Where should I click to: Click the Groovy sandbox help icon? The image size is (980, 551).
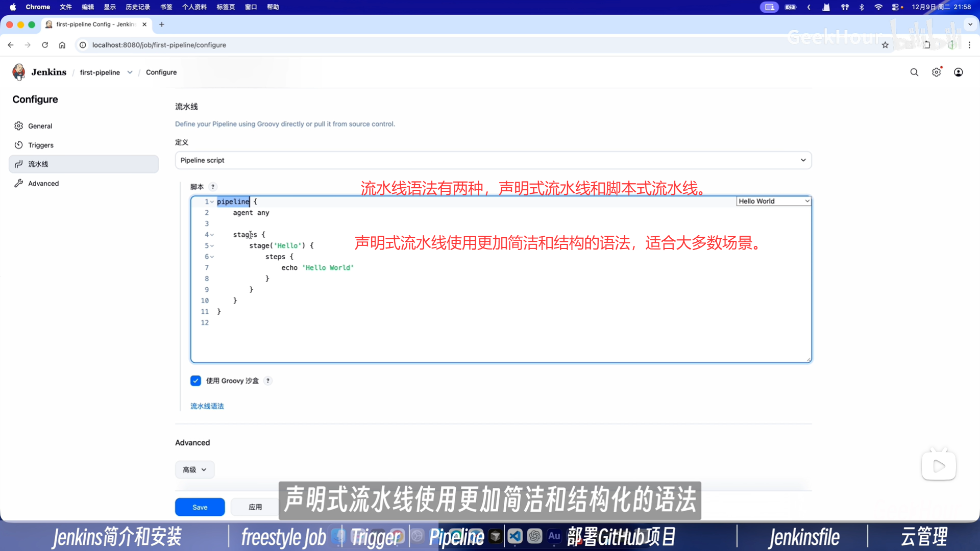pyautogui.click(x=267, y=381)
